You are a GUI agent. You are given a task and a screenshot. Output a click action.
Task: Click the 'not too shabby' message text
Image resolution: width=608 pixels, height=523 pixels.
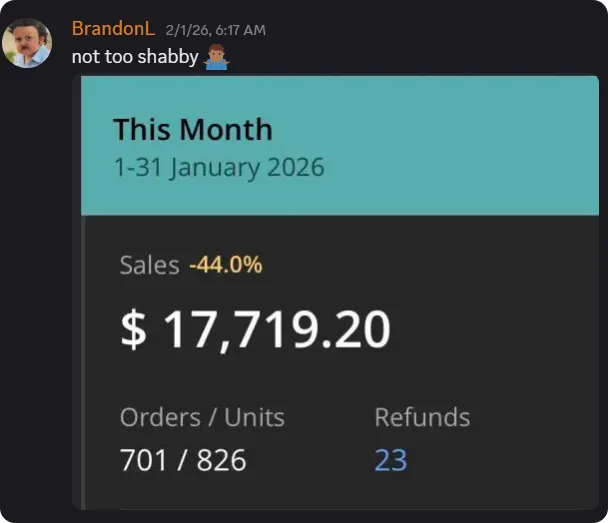pyautogui.click(x=134, y=57)
